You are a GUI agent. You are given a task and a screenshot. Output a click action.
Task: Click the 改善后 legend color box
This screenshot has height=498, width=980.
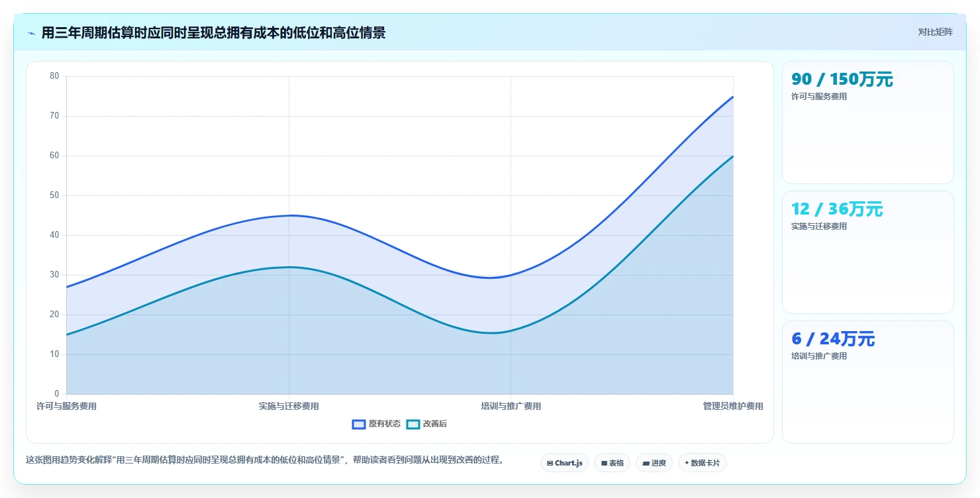413,424
